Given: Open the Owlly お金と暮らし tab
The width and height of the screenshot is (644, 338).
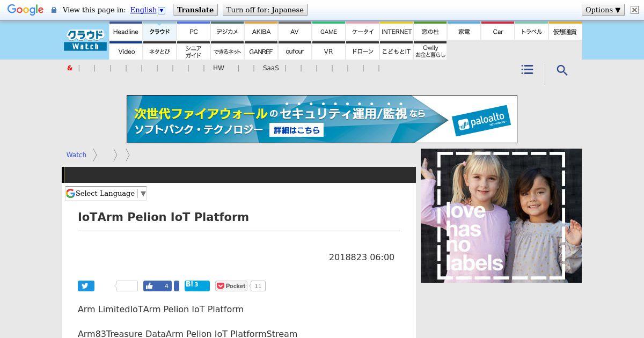Looking at the screenshot, I should click(430, 51).
